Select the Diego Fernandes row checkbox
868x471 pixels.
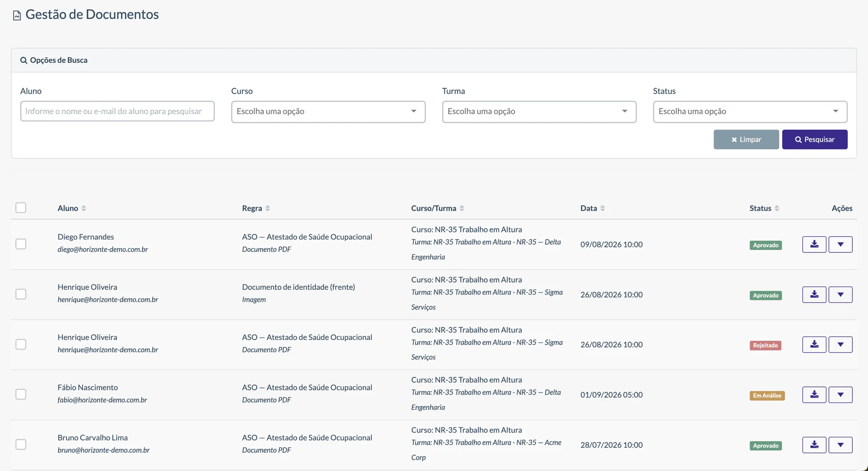[x=21, y=244]
